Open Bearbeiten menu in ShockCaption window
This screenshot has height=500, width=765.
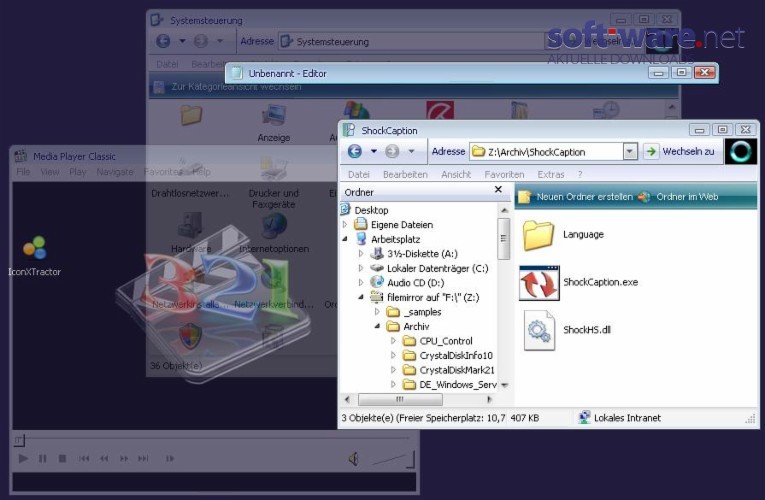(x=405, y=174)
